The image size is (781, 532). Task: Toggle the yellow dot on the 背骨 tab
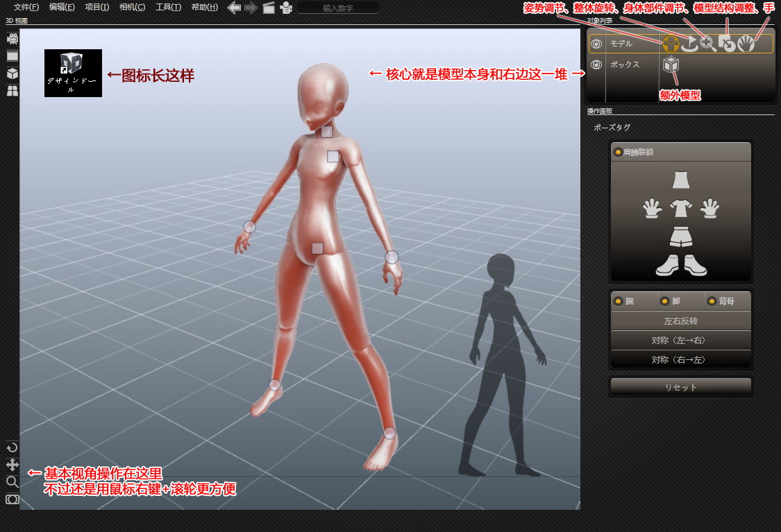pyautogui.click(x=713, y=300)
